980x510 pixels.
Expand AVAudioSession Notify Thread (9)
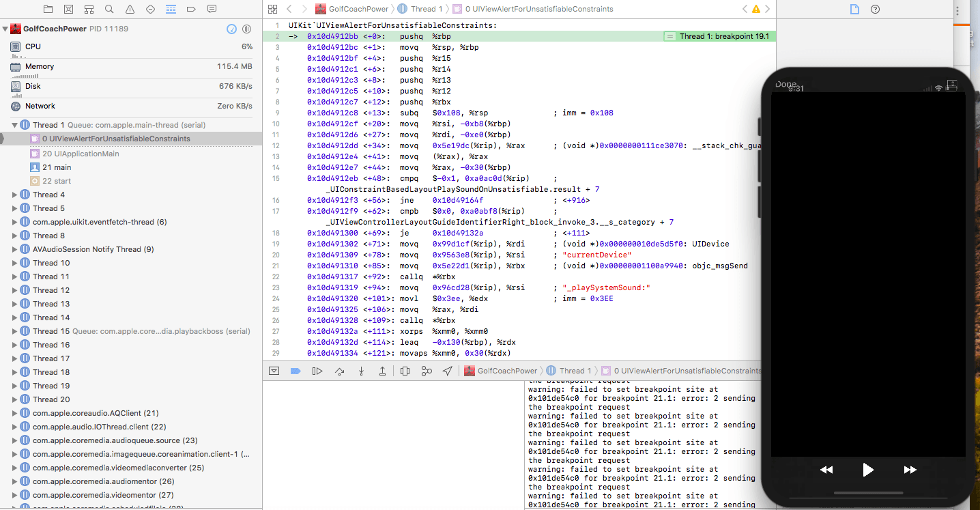(x=15, y=249)
